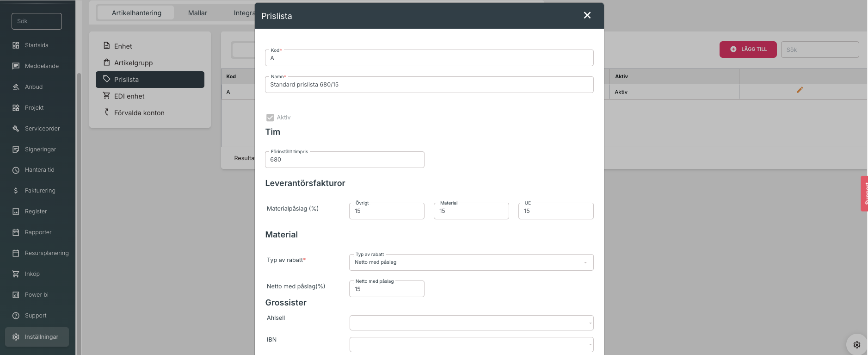868x355 pixels.
Task: Click the Förvalda konton icon
Action: pyautogui.click(x=107, y=112)
